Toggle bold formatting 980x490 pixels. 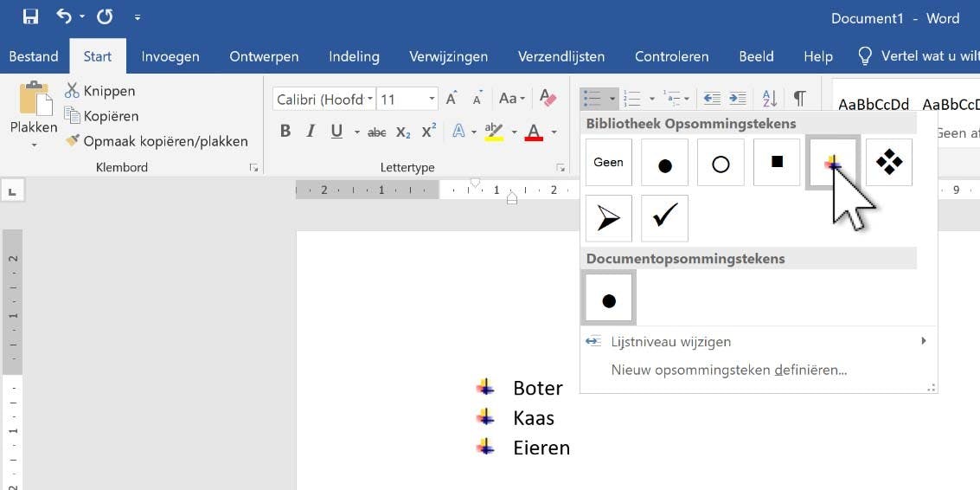(x=285, y=132)
